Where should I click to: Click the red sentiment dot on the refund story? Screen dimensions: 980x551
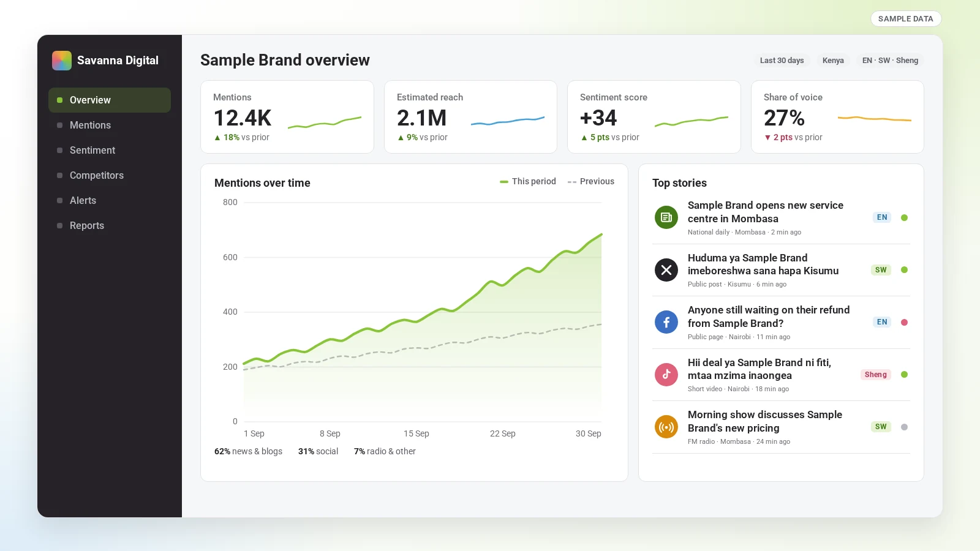pyautogui.click(x=904, y=322)
